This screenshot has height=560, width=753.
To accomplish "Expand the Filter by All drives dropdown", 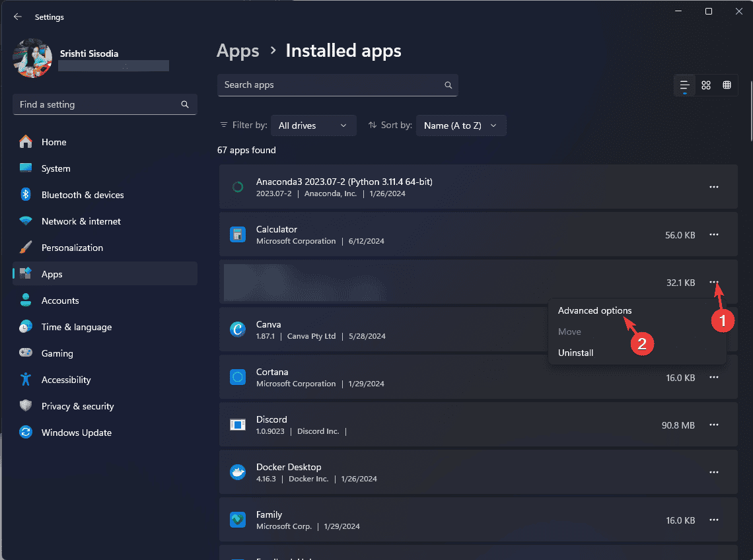I will point(313,125).
